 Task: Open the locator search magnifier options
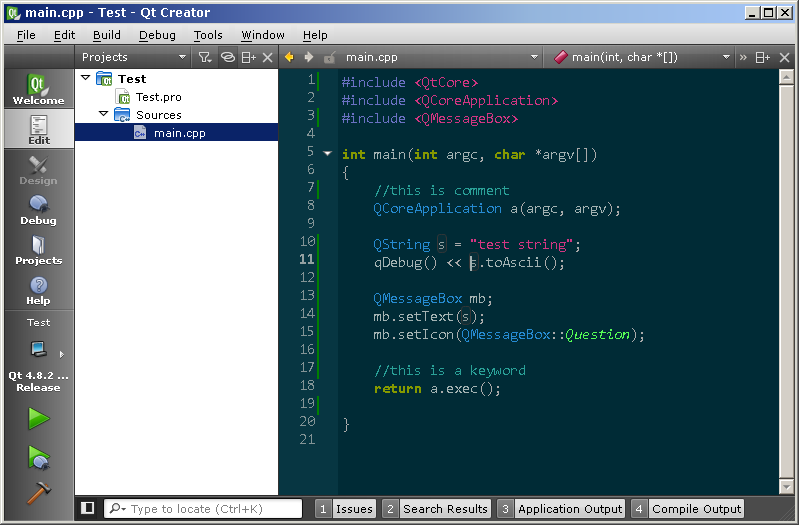pyautogui.click(x=117, y=508)
